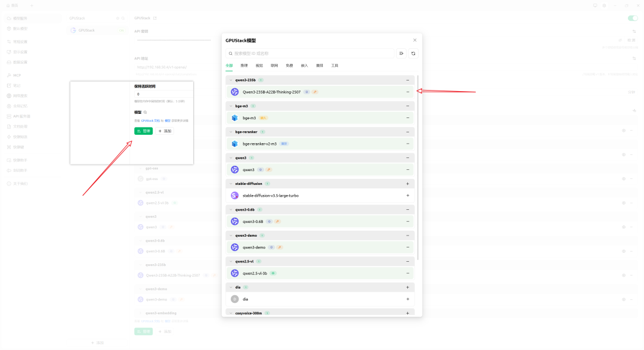Remove Qwen3-235B-A22B-Thinking-2507 with its minus control

click(408, 91)
